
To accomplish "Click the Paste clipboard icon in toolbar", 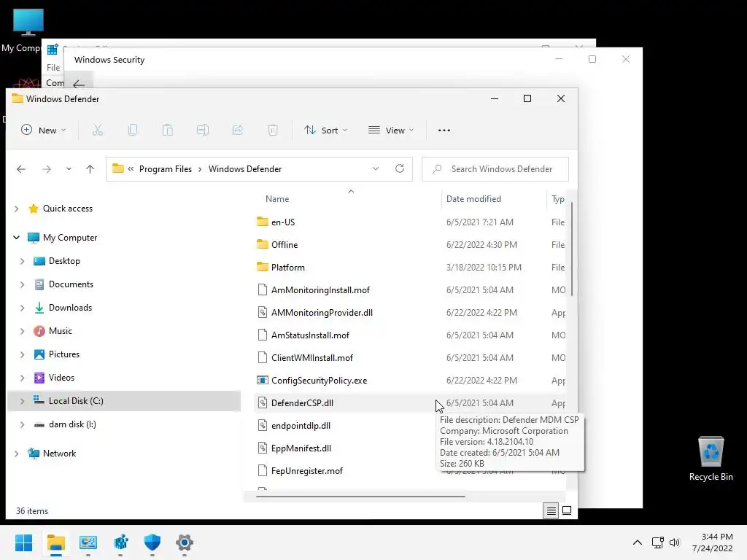I will tap(168, 130).
